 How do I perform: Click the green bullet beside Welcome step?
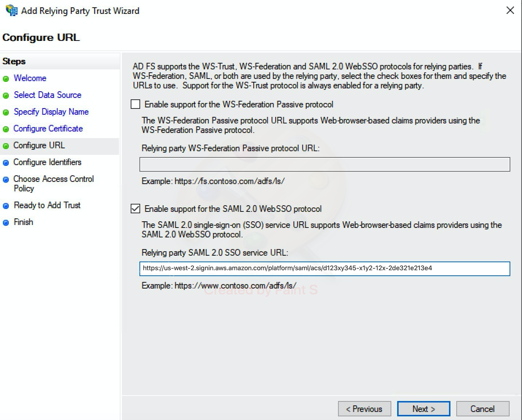[x=7, y=79]
